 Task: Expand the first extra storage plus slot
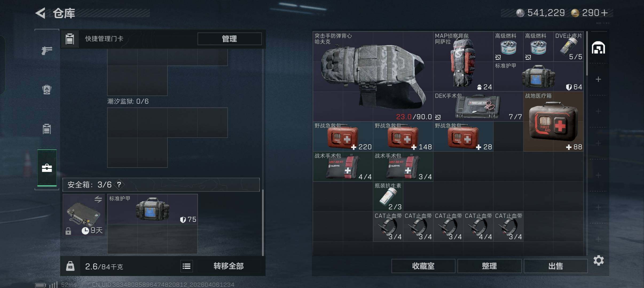pos(598,79)
